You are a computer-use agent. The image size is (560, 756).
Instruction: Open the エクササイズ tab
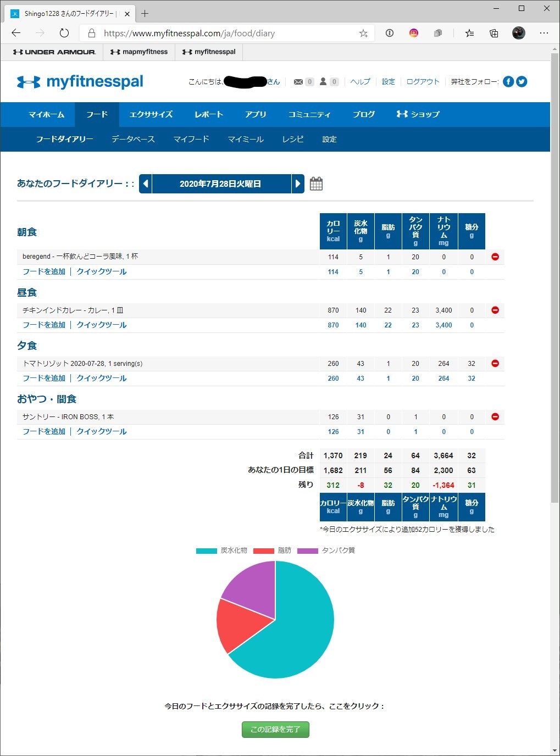pyautogui.click(x=151, y=114)
